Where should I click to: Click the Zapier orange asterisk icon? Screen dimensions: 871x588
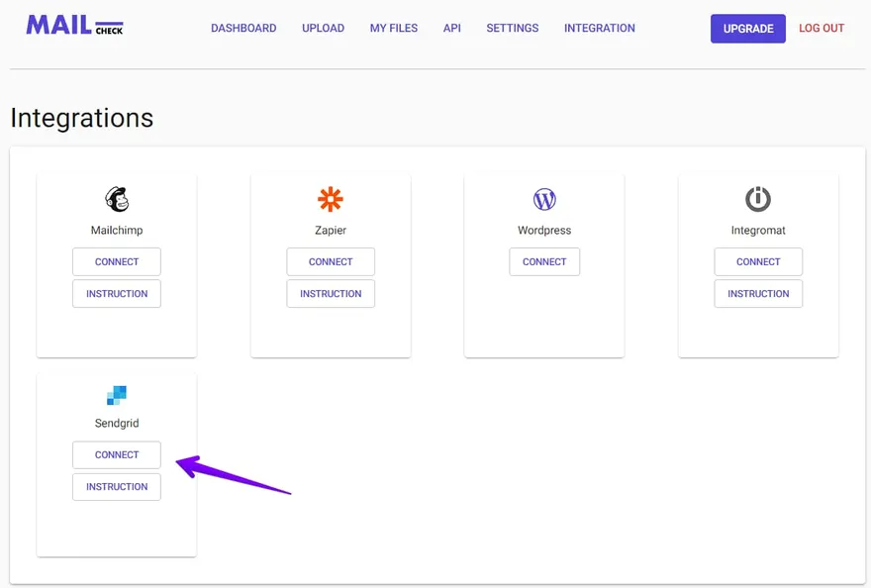[331, 198]
